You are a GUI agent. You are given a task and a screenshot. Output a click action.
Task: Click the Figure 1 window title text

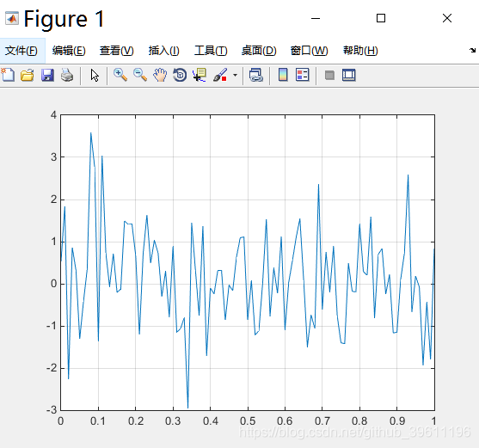[64, 19]
